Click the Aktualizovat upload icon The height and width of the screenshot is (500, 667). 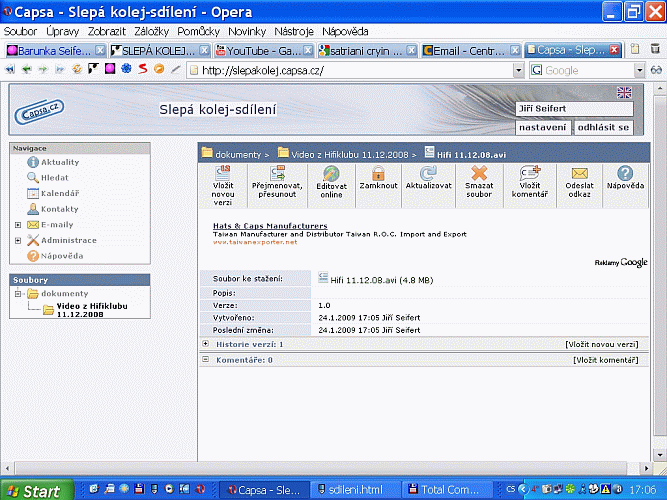(429, 174)
